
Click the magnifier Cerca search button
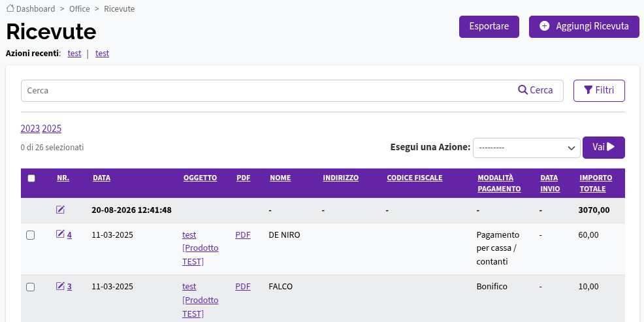(x=535, y=90)
